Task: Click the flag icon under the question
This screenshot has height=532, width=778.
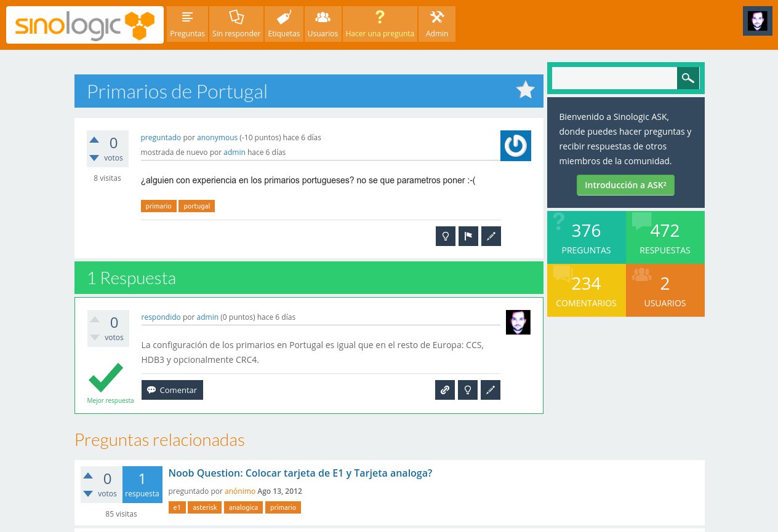Action: point(468,236)
